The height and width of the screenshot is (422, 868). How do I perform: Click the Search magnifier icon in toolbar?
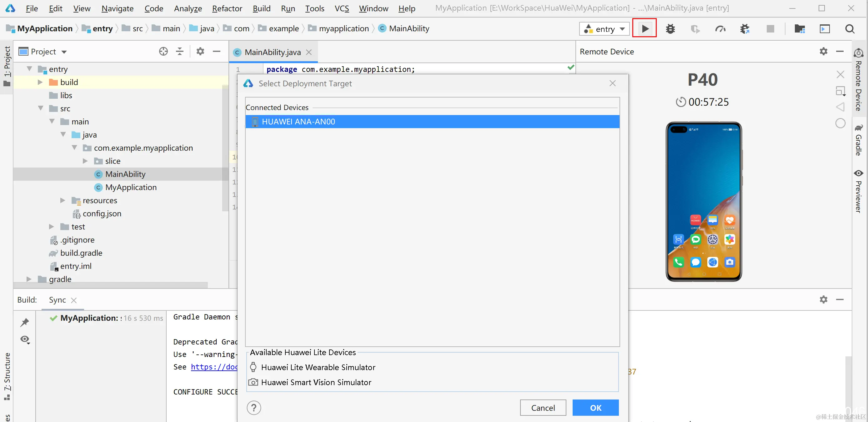click(850, 29)
